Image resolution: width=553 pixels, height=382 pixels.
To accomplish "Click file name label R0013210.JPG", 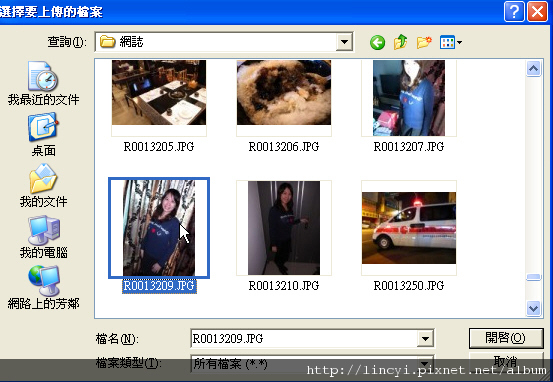I will (x=284, y=285).
